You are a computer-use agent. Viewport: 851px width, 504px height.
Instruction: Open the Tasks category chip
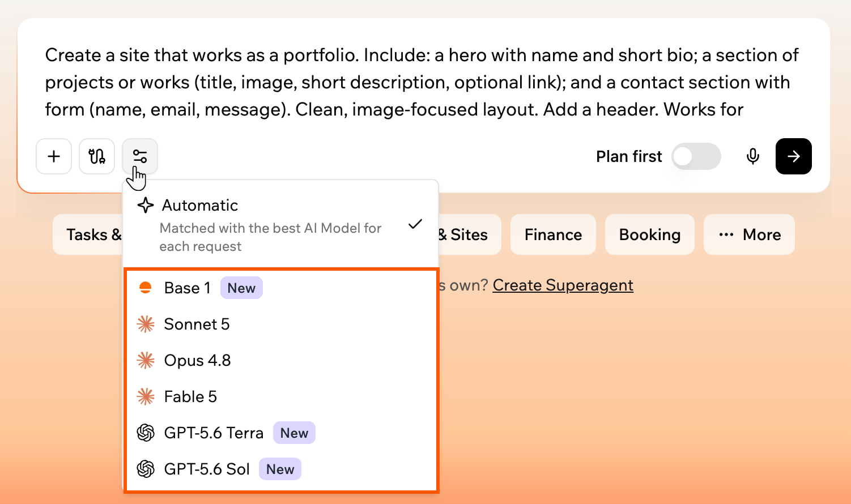pyautogui.click(x=88, y=234)
